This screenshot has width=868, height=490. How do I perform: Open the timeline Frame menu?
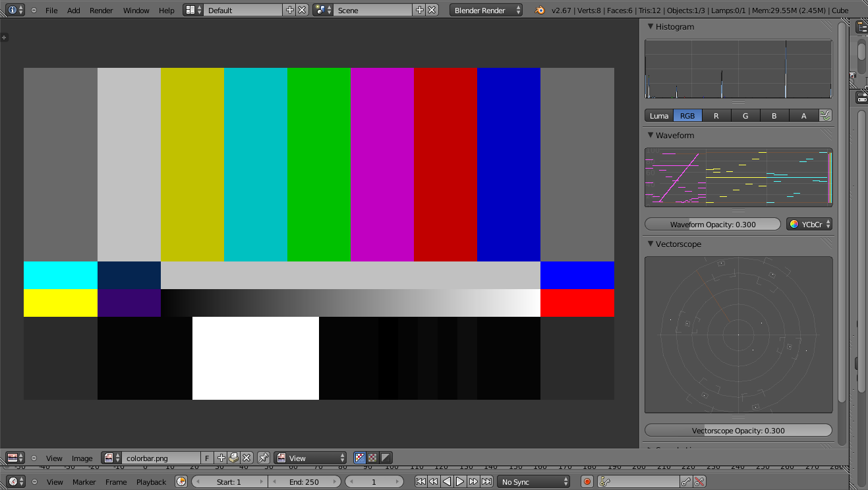pyautogui.click(x=116, y=482)
